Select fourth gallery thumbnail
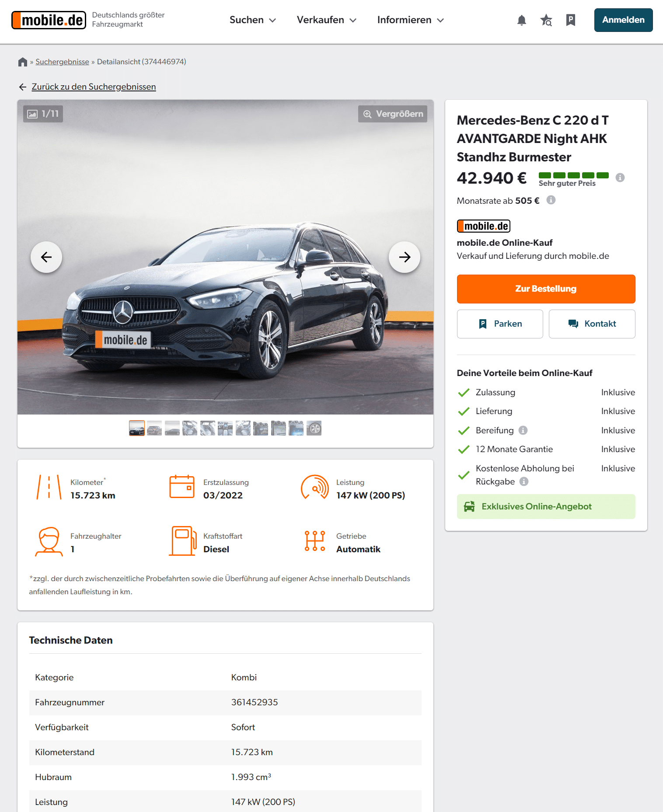663x812 pixels. point(190,428)
